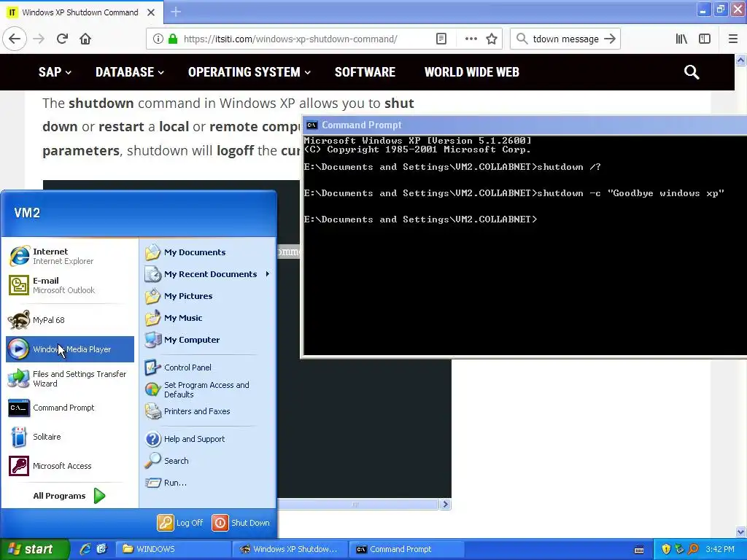Launch Microsoft Outlook E-mail entry
747x560 pixels.
[69, 285]
